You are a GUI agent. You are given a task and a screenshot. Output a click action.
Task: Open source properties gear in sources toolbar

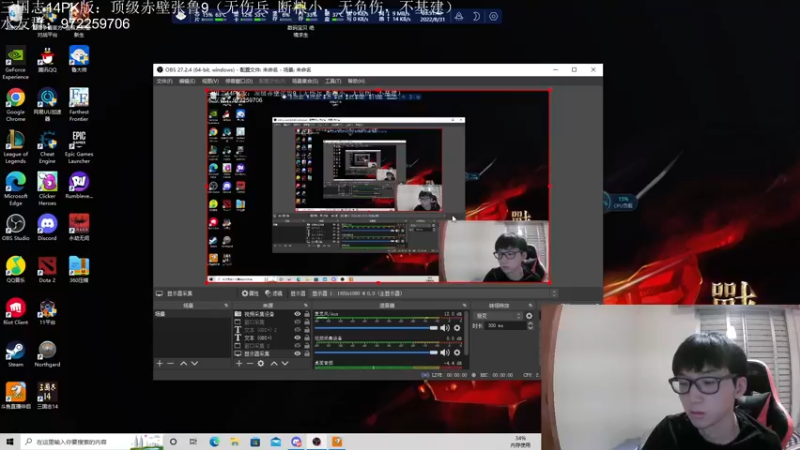261,363
